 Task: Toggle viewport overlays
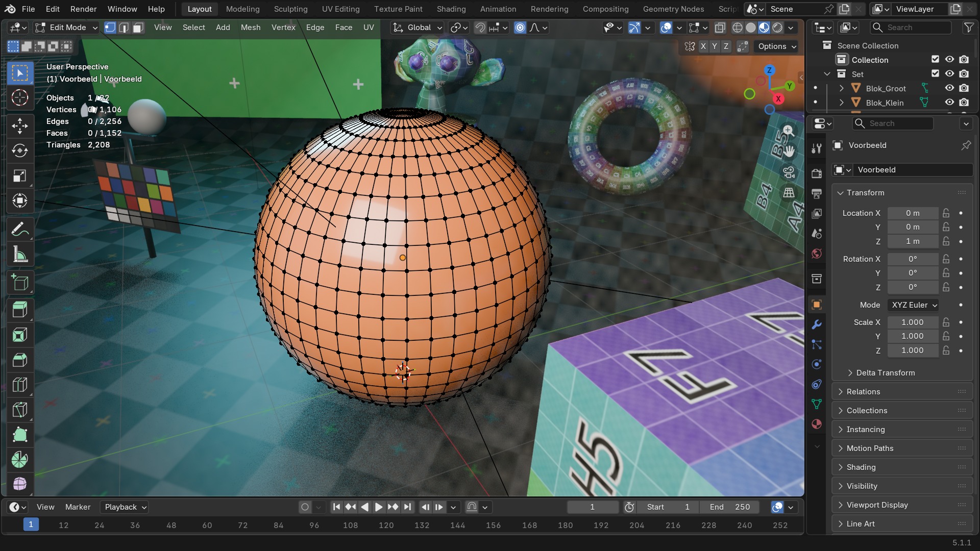666,28
